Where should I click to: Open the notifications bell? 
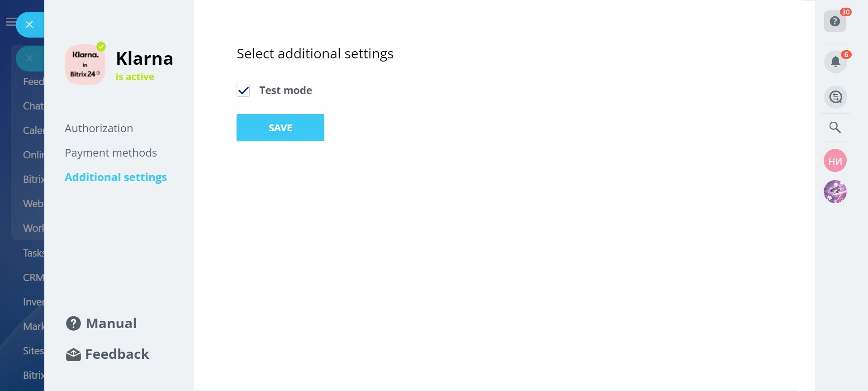835,62
